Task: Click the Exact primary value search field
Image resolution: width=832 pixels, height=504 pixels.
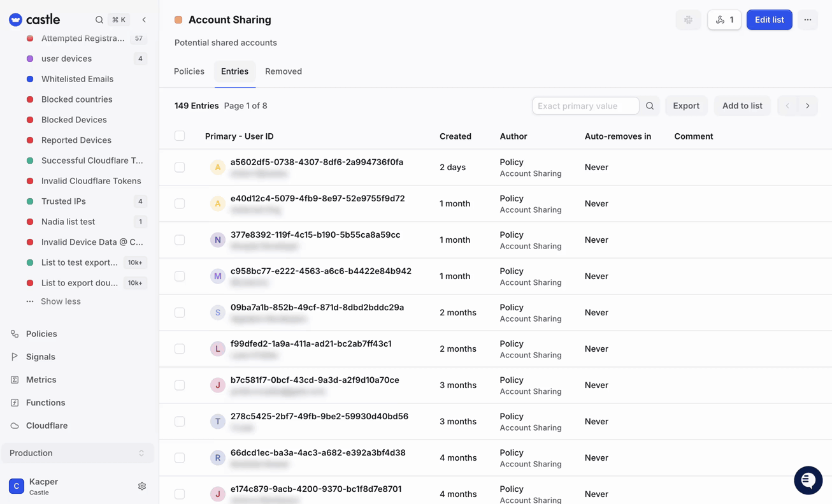Action: coord(585,106)
